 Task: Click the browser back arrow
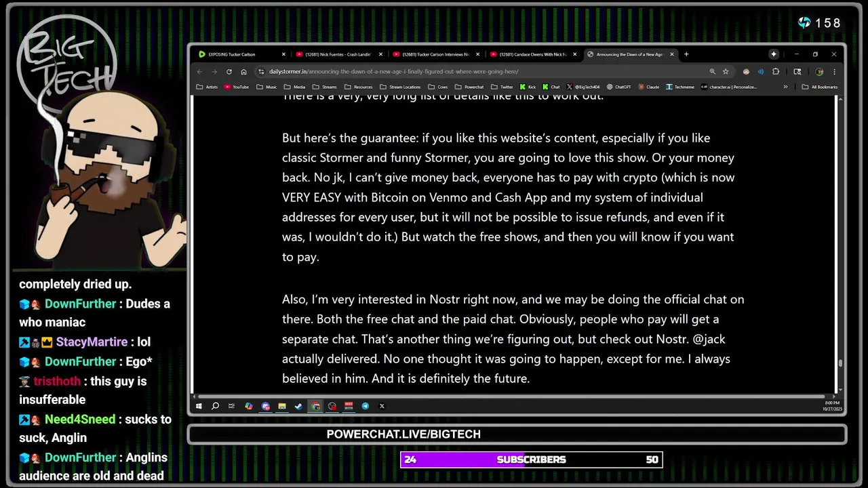199,71
